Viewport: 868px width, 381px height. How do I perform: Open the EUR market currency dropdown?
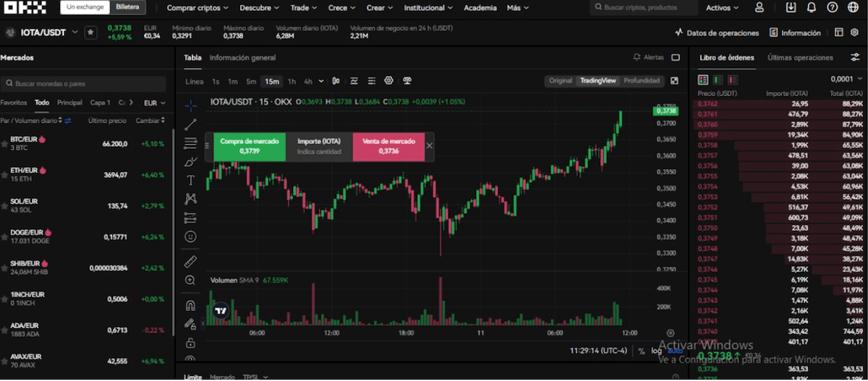coord(155,103)
